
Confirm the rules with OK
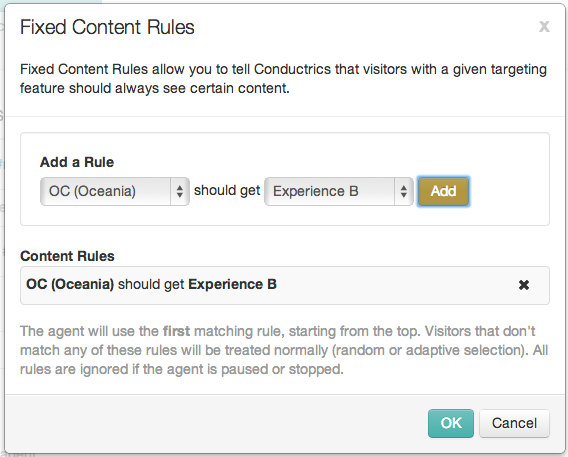[x=451, y=423]
